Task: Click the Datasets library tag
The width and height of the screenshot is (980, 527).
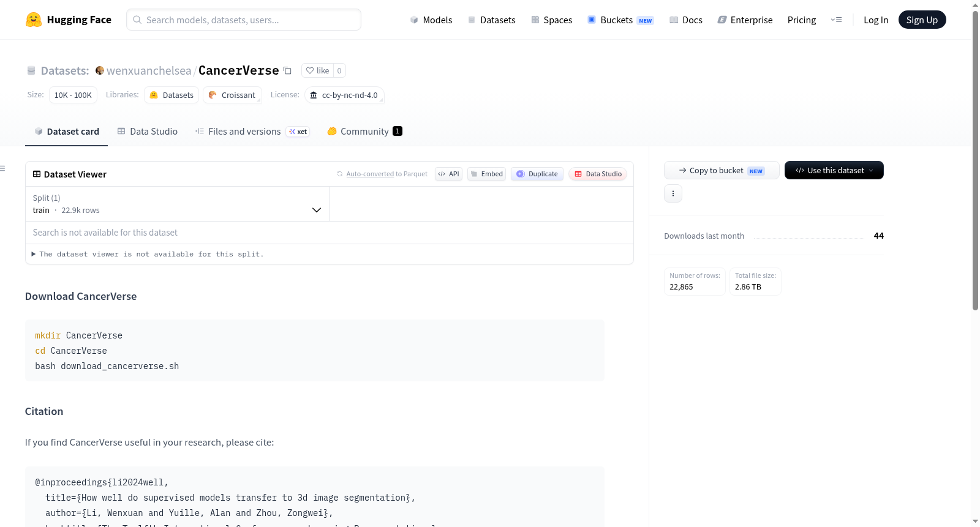Action: (171, 95)
